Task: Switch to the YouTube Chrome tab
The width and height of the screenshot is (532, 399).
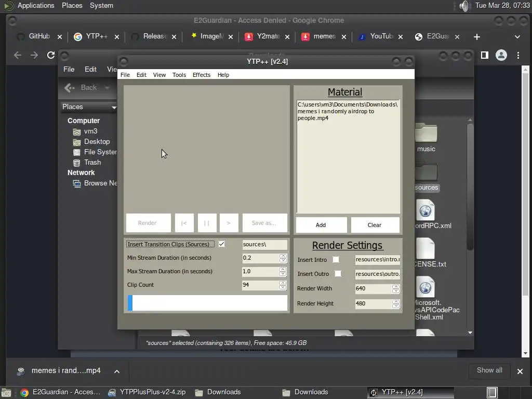Action: tap(381, 36)
